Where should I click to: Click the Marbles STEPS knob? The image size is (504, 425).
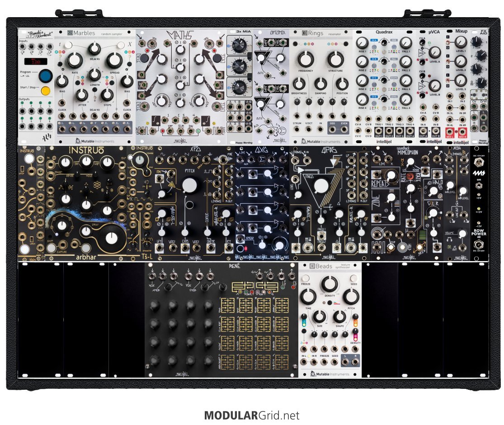(107, 95)
